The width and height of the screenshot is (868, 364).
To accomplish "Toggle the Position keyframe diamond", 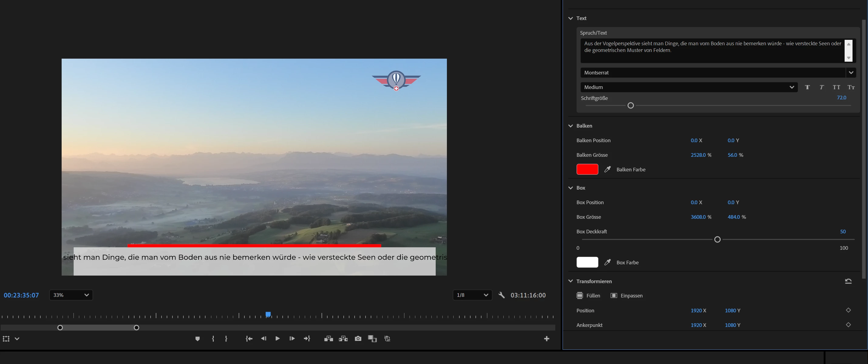I will (x=848, y=310).
